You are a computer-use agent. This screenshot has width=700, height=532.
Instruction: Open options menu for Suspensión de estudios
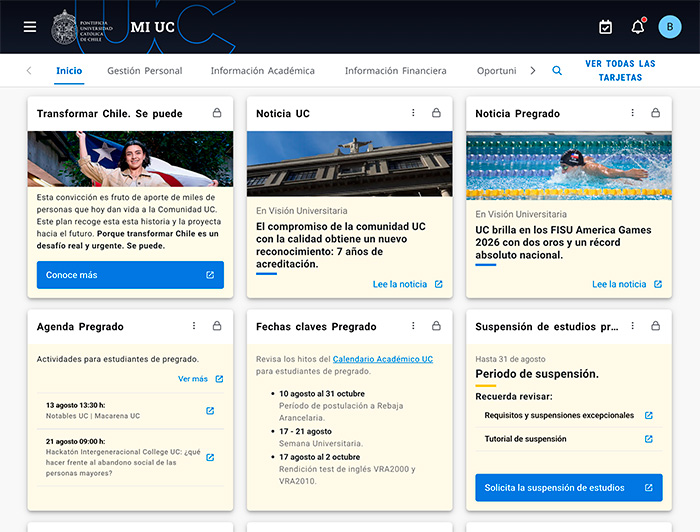click(633, 326)
